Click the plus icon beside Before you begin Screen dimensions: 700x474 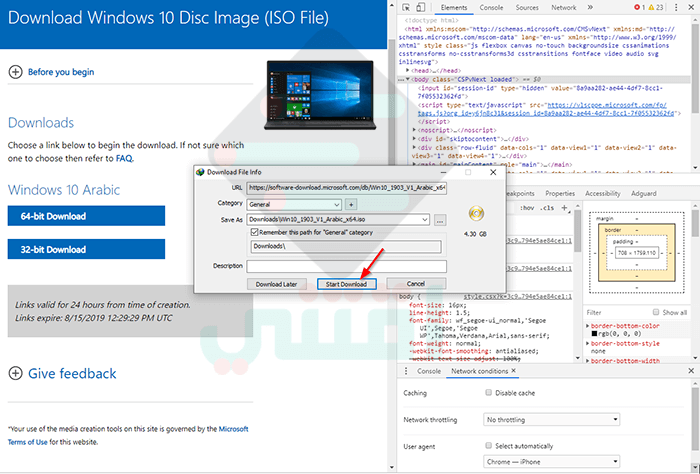coord(15,72)
